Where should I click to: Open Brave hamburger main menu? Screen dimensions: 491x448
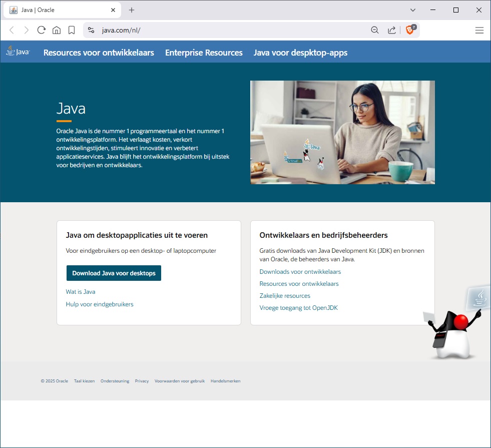479,30
